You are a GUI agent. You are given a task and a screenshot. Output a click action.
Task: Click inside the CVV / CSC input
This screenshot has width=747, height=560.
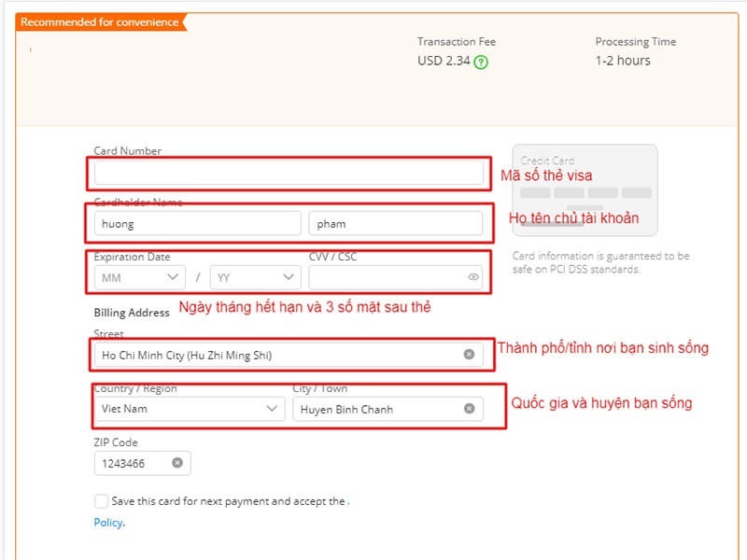[x=383, y=277]
